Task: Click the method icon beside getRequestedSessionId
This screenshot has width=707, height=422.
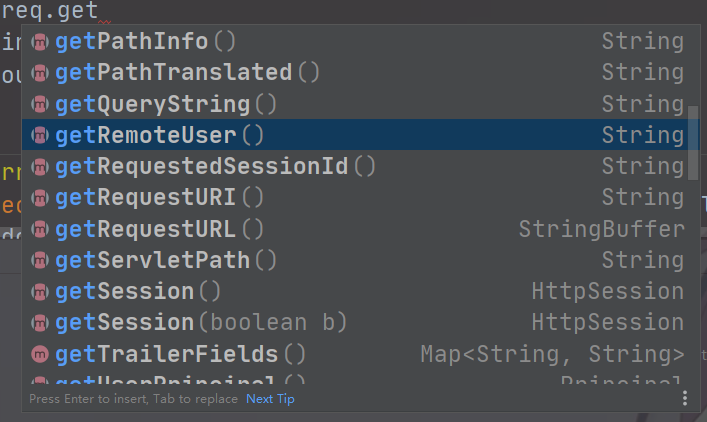Action: tap(40, 167)
